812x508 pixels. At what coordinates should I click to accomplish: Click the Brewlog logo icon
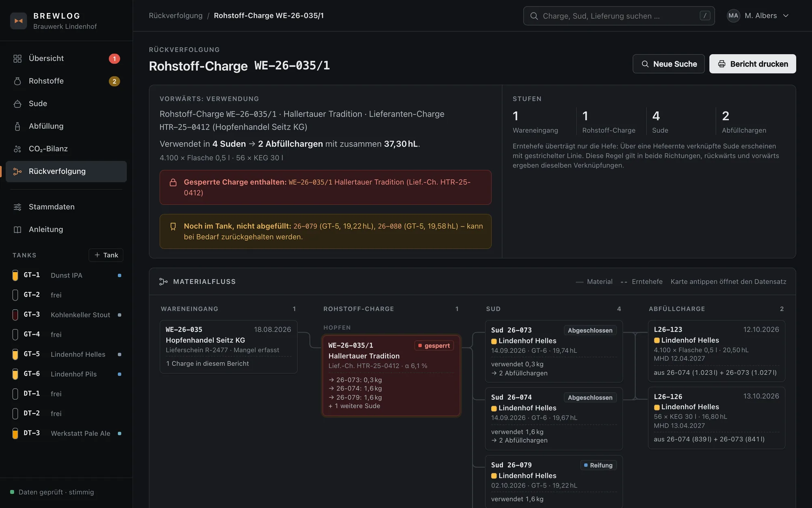click(x=19, y=21)
